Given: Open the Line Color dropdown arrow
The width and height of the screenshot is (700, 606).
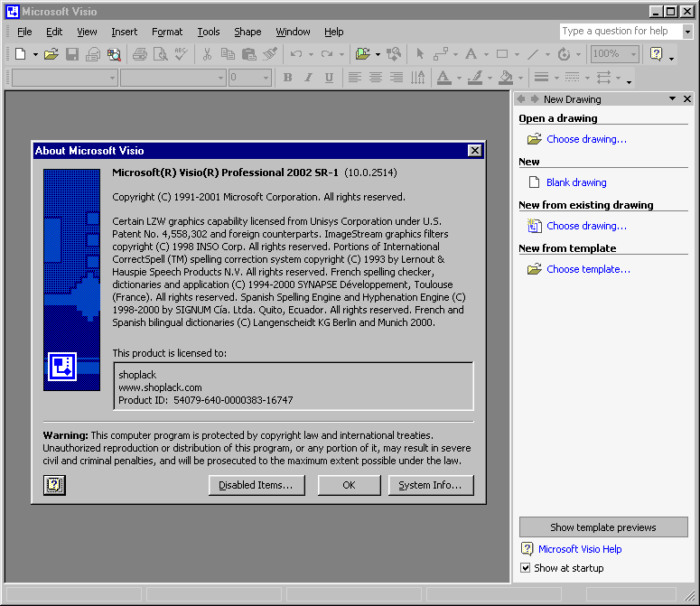Looking at the screenshot, I should click(x=490, y=78).
